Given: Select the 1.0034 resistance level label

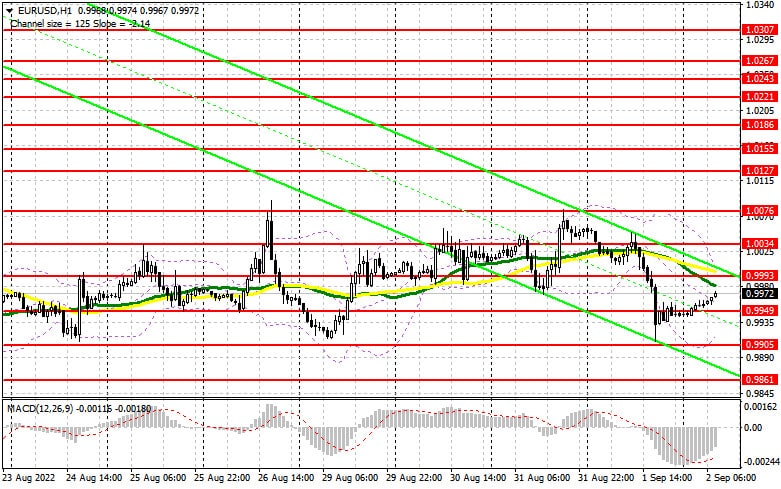Looking at the screenshot, I should 759,244.
